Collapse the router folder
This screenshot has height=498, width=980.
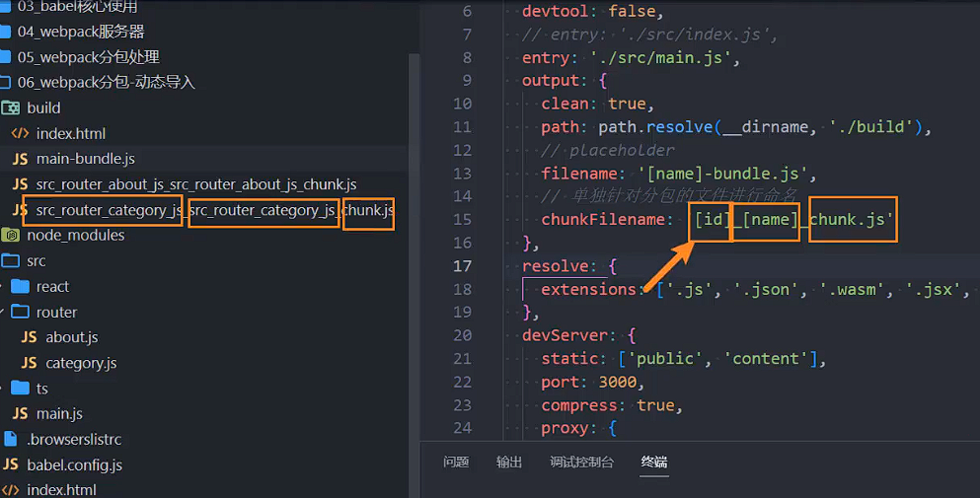[x=56, y=312]
